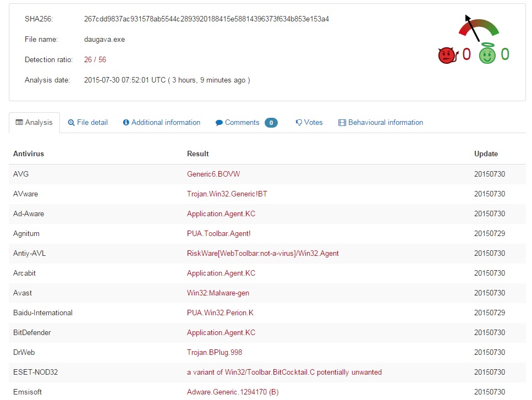Viewport: 532px width, 400px height.
Task: Click the Comments speech bubble icon
Action: pyautogui.click(x=219, y=123)
